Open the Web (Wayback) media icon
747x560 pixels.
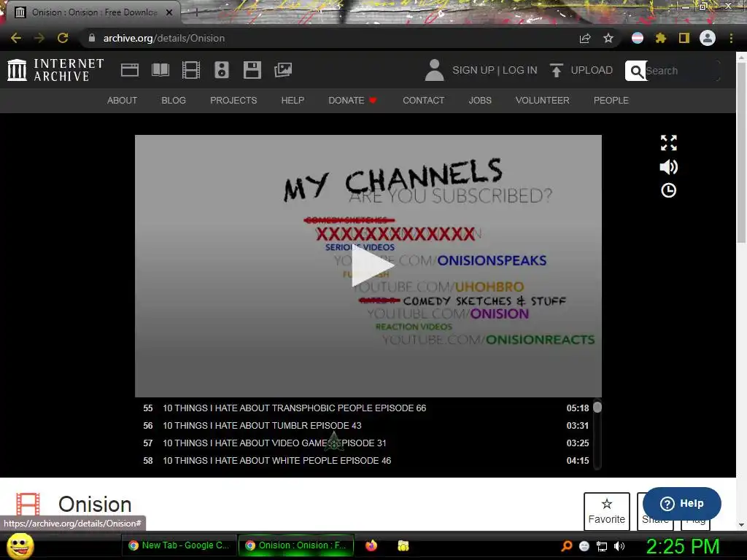130,70
